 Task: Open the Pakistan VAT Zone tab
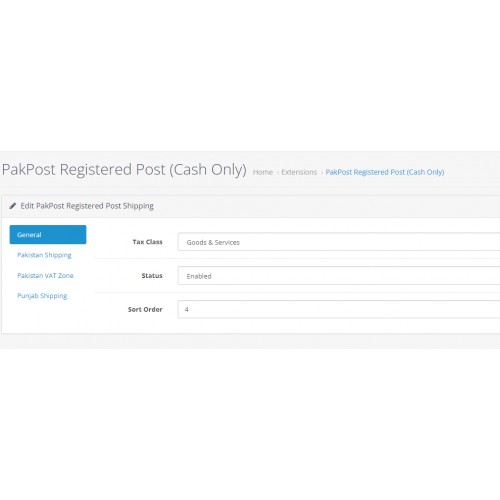45,275
